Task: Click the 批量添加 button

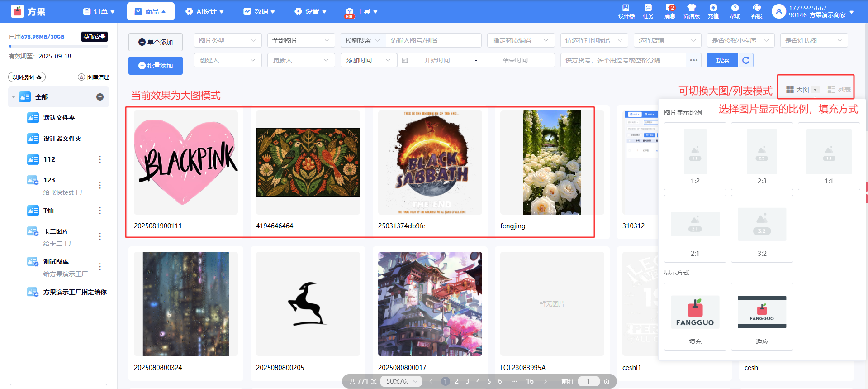Action: (x=156, y=66)
